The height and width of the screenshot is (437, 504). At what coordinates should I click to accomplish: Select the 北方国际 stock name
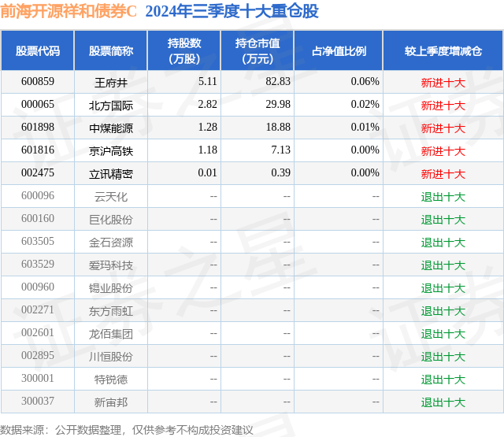pos(111,106)
